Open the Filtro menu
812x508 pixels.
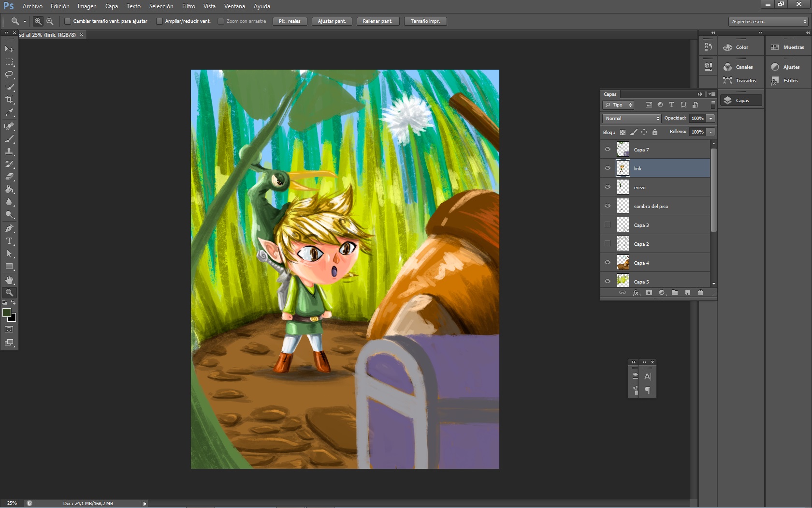(x=188, y=6)
